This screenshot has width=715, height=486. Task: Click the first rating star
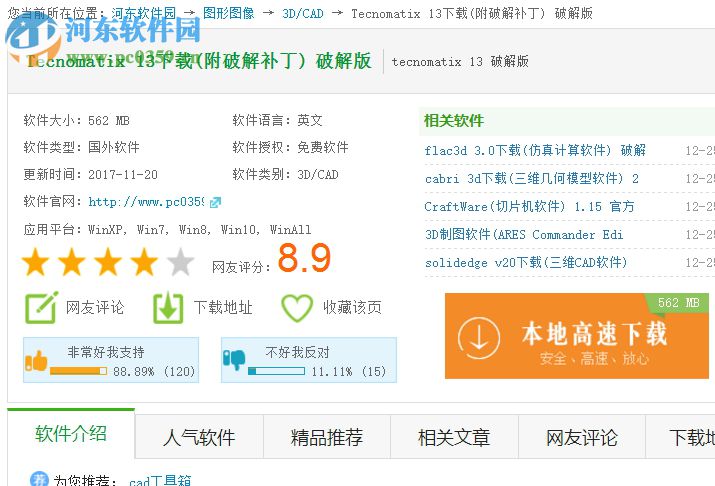click(x=36, y=262)
